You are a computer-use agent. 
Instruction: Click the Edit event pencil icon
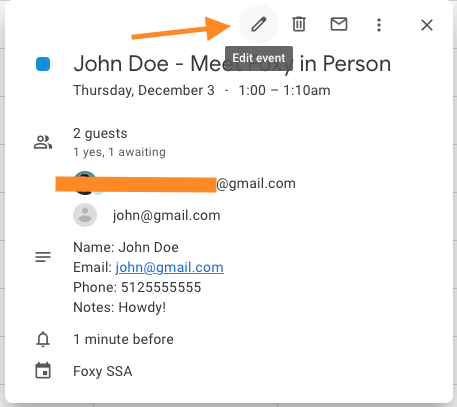point(259,24)
